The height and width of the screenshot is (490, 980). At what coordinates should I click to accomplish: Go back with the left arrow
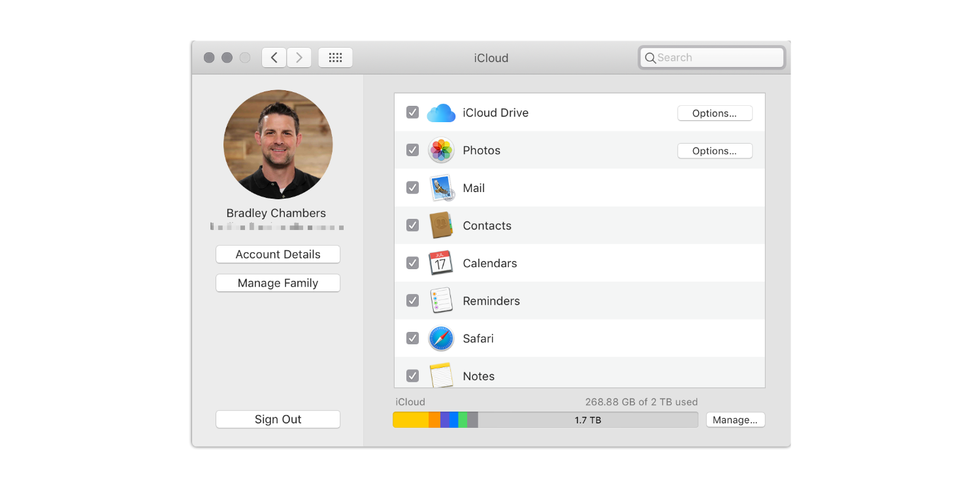(274, 57)
